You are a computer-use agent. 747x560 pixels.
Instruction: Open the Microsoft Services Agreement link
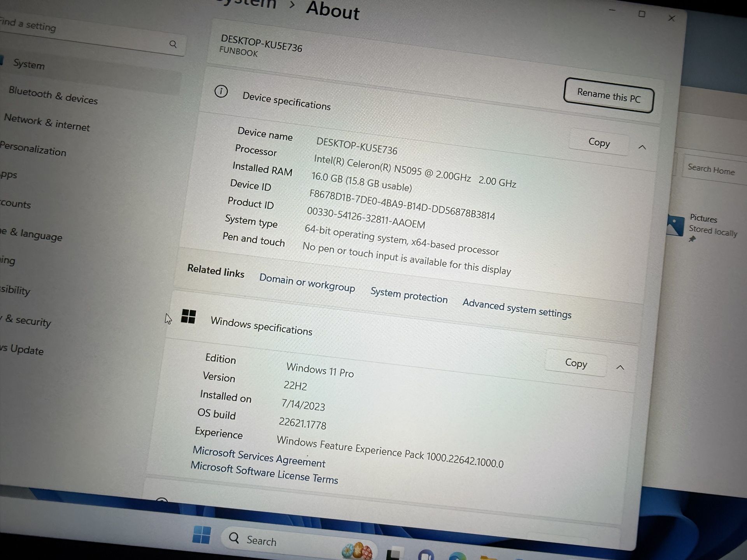(x=259, y=457)
